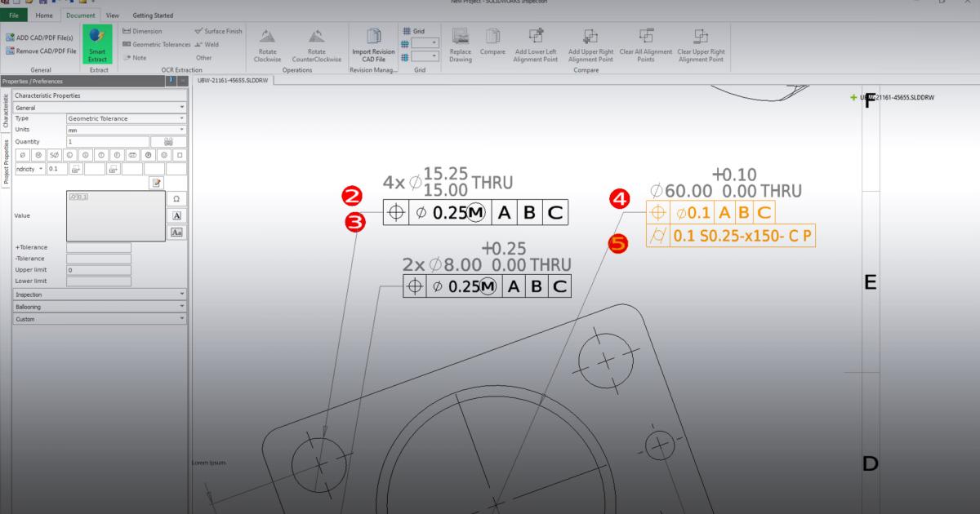
Task: Switch to the View ribbon tab
Action: 113,15
